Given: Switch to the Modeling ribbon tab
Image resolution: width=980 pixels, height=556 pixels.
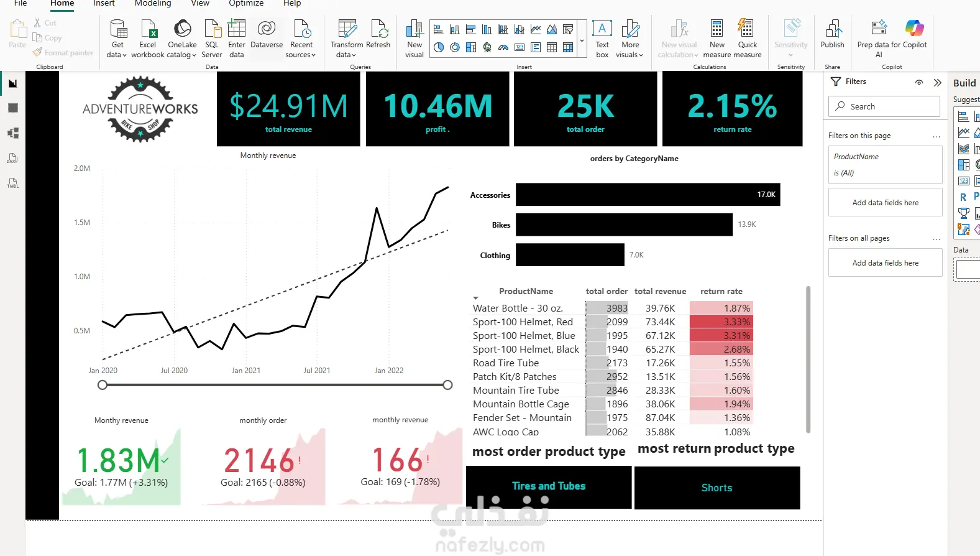Looking at the screenshot, I should coord(153,3).
